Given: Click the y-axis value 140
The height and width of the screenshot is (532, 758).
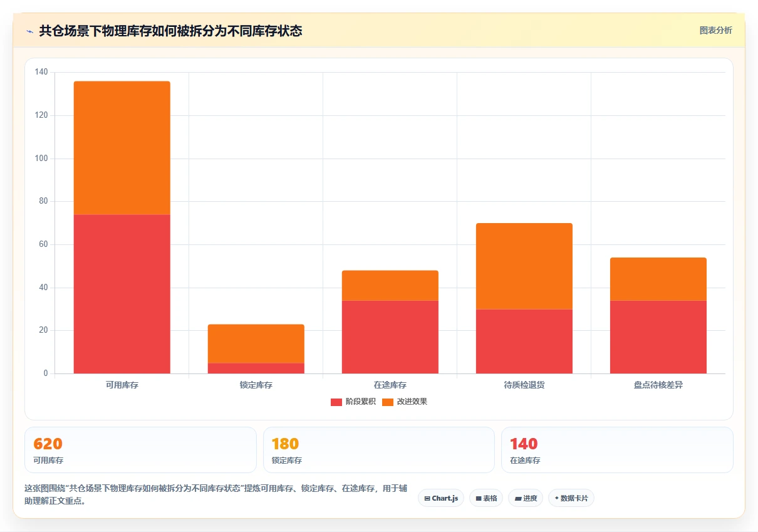Looking at the screenshot, I should (x=41, y=72).
